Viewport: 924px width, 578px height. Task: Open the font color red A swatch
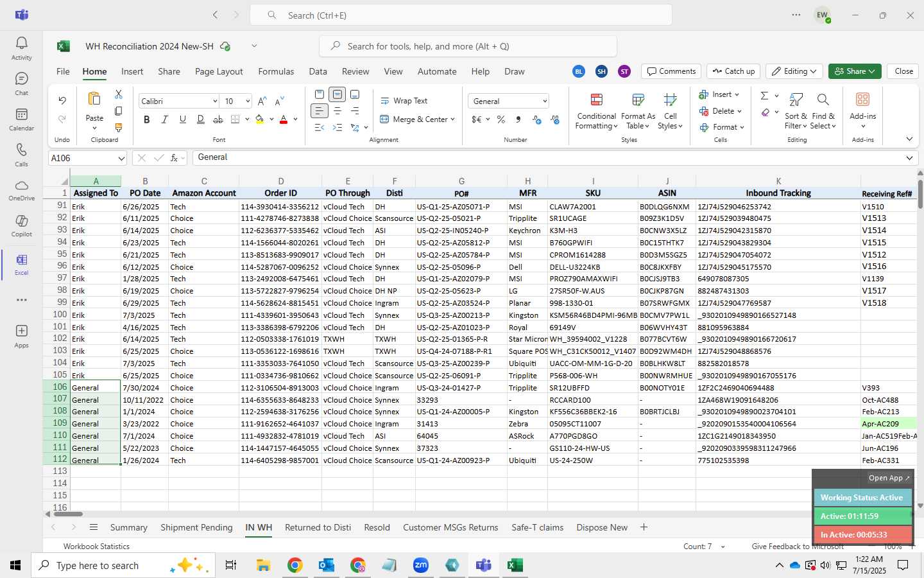(284, 119)
